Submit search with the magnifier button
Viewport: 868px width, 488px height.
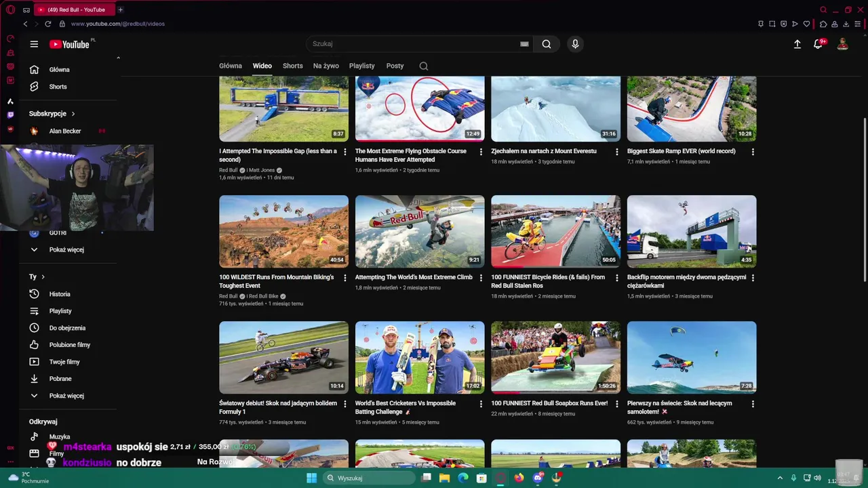point(547,44)
